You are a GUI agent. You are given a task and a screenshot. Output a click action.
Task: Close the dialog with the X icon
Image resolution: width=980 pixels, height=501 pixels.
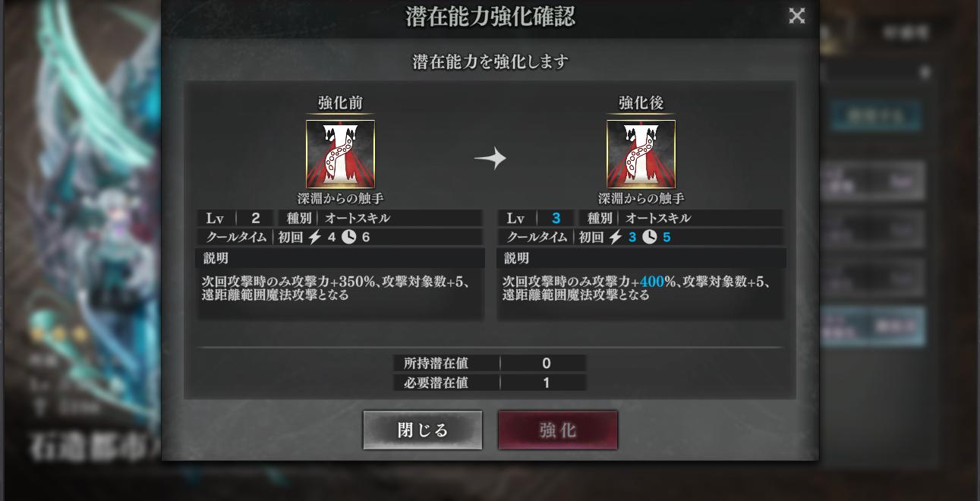pos(796,15)
